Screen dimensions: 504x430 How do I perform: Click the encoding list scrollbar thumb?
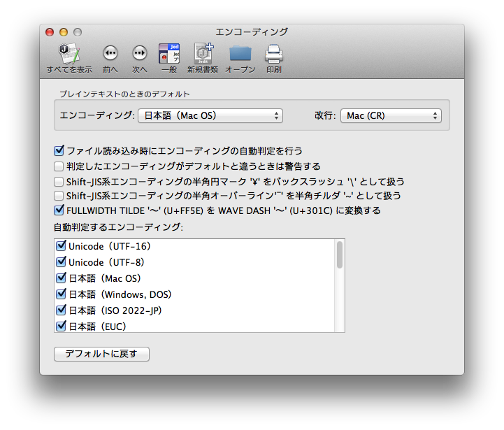(x=340, y=255)
